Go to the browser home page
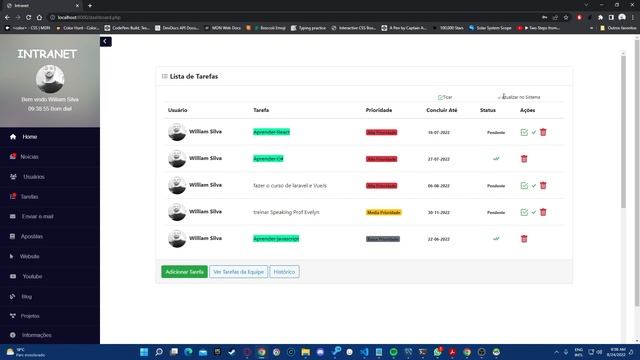The height and width of the screenshot is (360, 640). (x=39, y=18)
